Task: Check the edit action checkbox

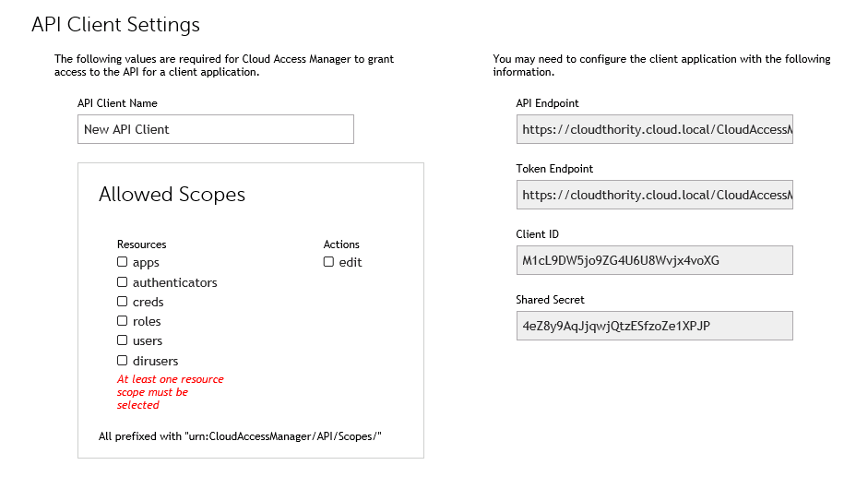Action: pyautogui.click(x=328, y=262)
